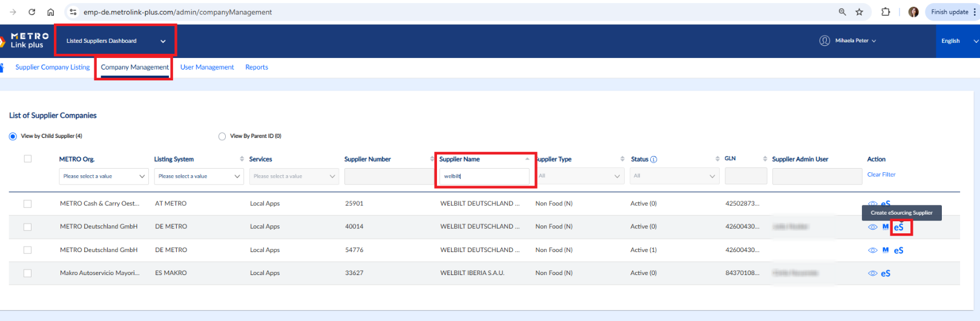
Task: Open the Chrome profile avatar
Action: (913, 12)
